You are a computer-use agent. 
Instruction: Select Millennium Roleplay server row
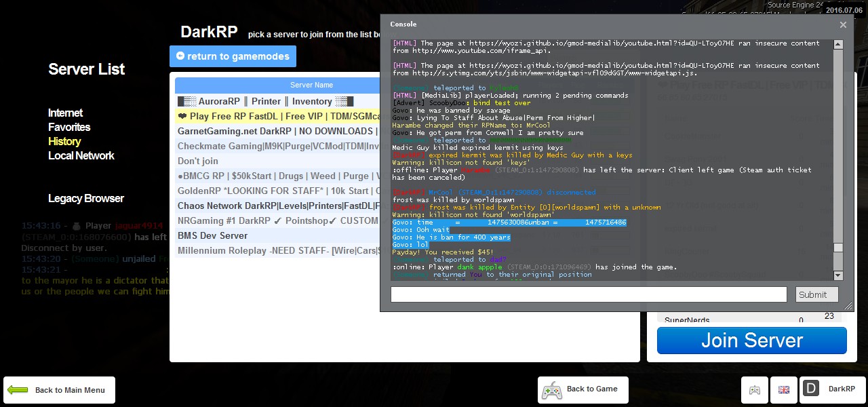tap(277, 251)
